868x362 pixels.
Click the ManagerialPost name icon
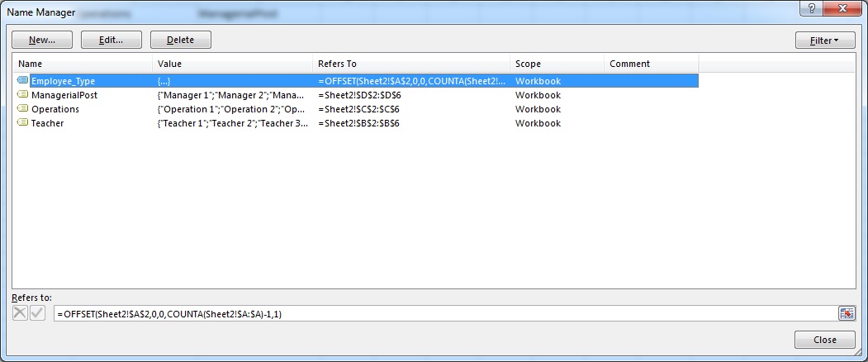pos(22,95)
